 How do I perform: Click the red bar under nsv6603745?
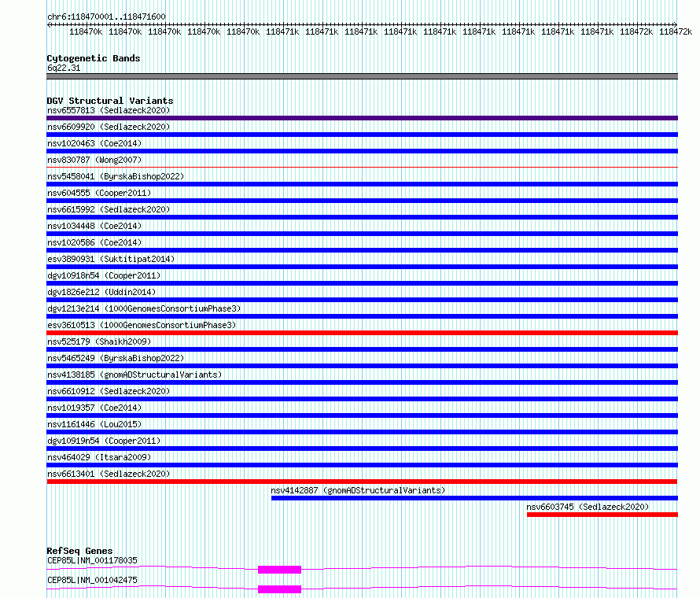point(602,515)
